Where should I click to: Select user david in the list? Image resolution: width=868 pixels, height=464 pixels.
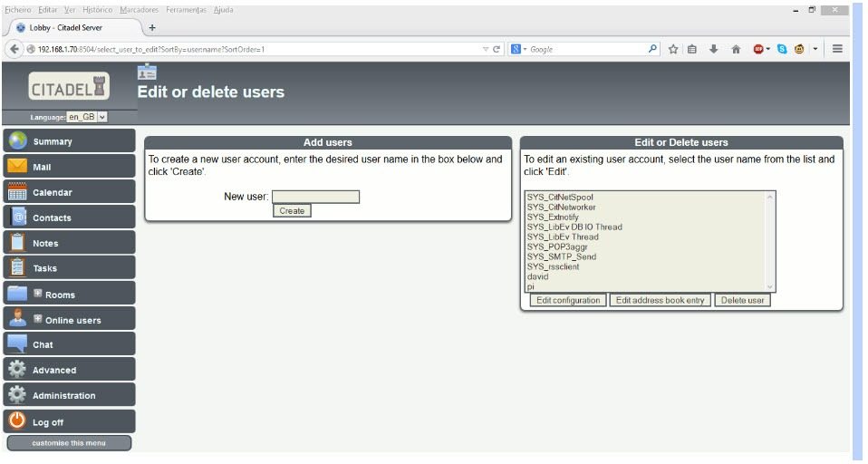click(x=537, y=276)
